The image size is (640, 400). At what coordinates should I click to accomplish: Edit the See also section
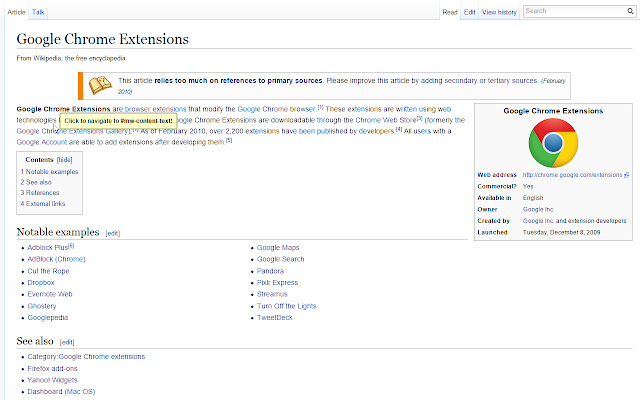click(67, 342)
